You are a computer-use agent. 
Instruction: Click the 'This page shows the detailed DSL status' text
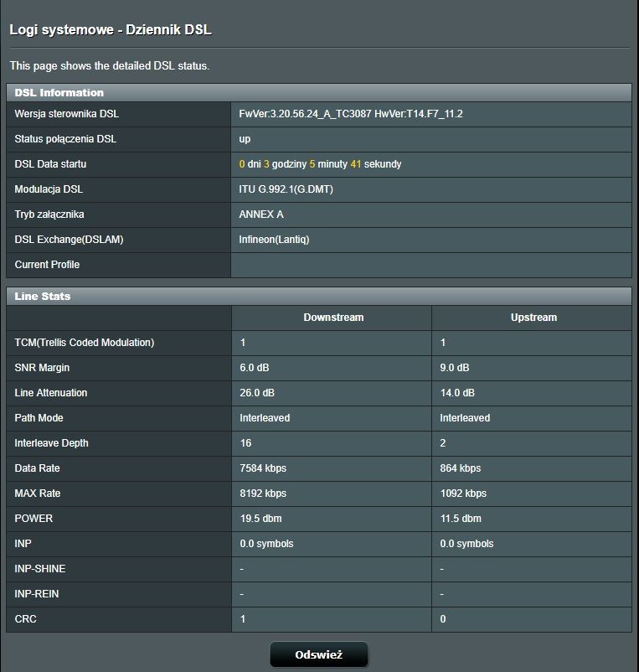coord(109,65)
